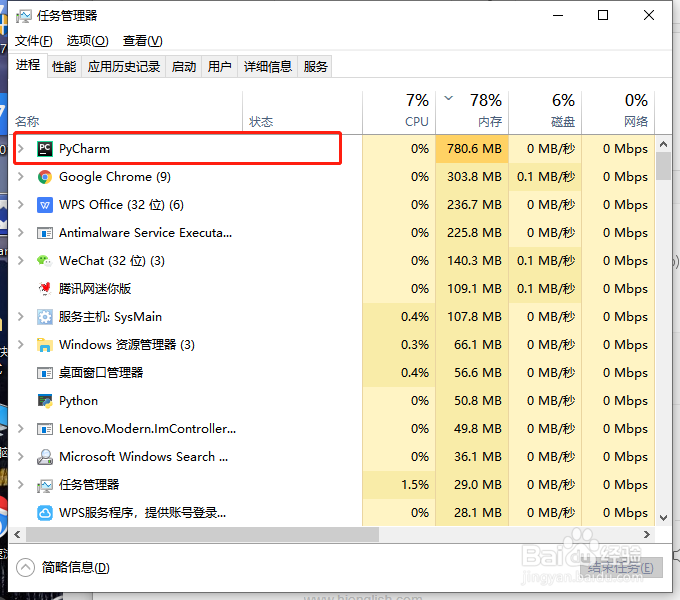
Task: Sort by the 状态 column header
Action: point(302,112)
